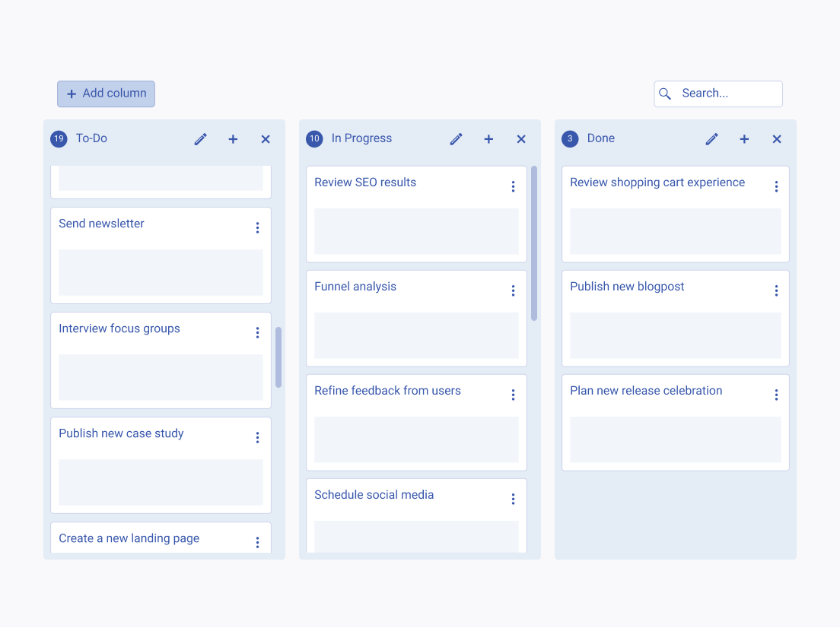Edit the To-Do column name with pencil icon
The height and width of the screenshot is (628, 840).
[200, 139]
